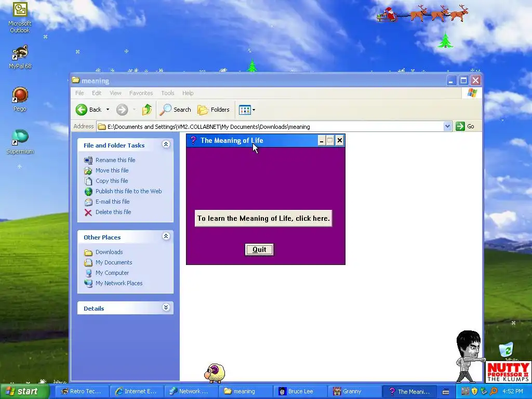Viewport: 532px width, 399px height.
Task: Click the Go button beside address bar
Action: pyautogui.click(x=465, y=127)
